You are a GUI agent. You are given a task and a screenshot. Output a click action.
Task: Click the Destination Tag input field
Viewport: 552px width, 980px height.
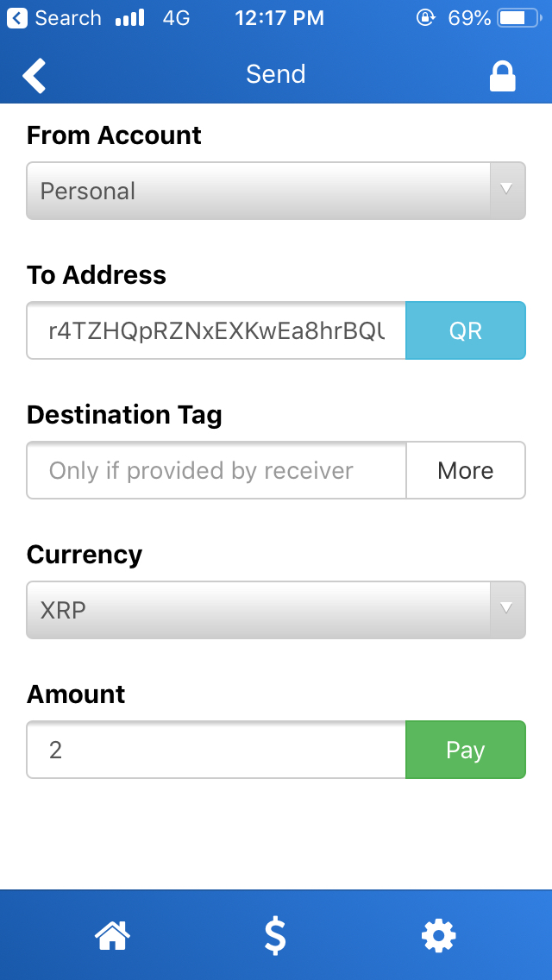coord(216,470)
